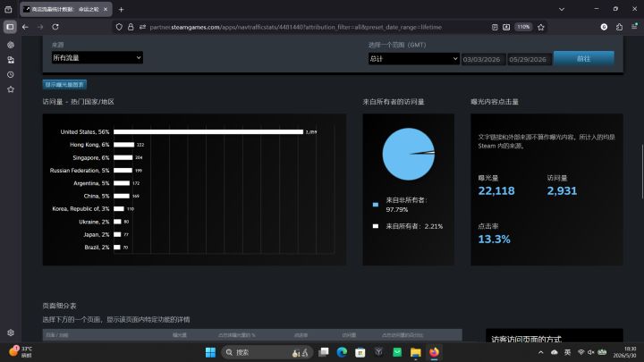Click the show impressions chart button

point(64,85)
